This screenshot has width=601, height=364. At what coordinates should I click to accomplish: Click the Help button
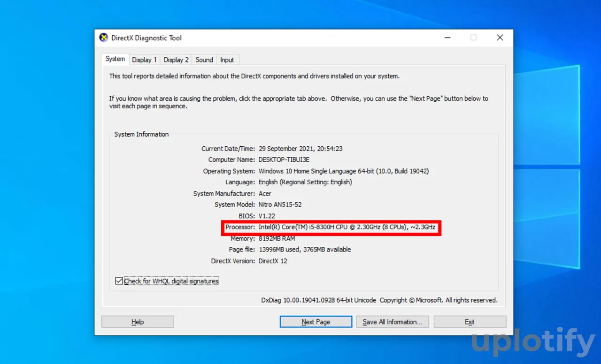click(x=138, y=322)
